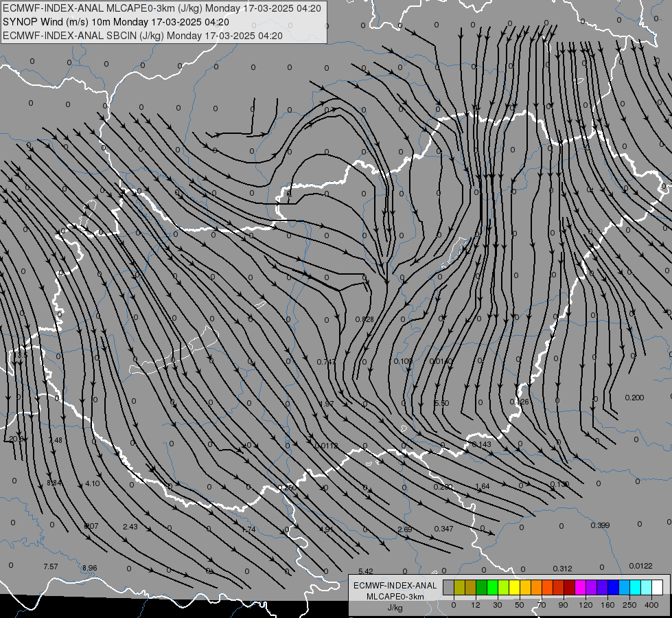Image resolution: width=672 pixels, height=618 pixels.
Task: Click the legend scale label 30
Action: point(498,605)
